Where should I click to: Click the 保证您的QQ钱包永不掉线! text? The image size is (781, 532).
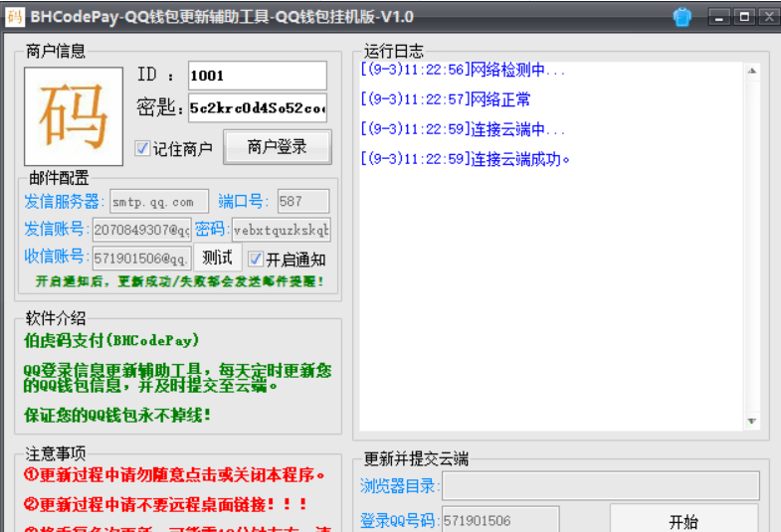tap(117, 415)
